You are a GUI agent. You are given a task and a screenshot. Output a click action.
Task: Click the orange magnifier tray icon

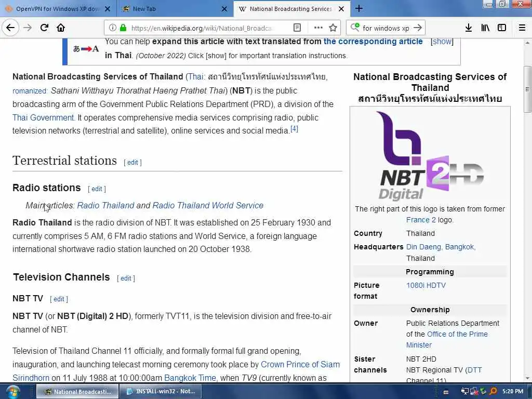pyautogui.click(x=493, y=392)
